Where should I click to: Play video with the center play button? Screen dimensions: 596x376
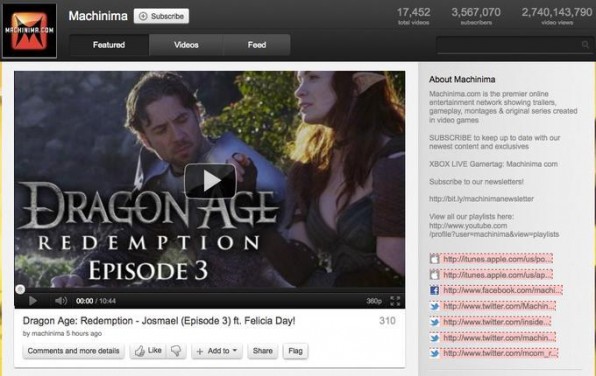point(210,181)
